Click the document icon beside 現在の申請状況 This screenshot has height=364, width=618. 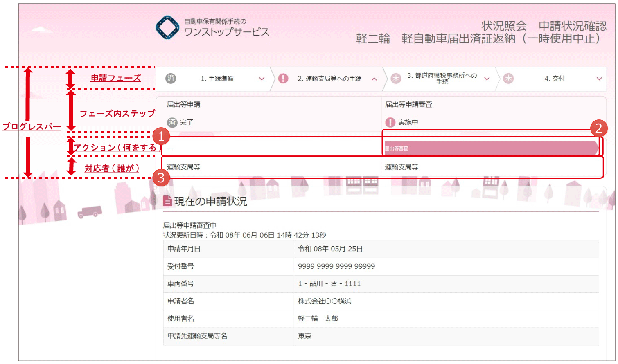pyautogui.click(x=167, y=201)
